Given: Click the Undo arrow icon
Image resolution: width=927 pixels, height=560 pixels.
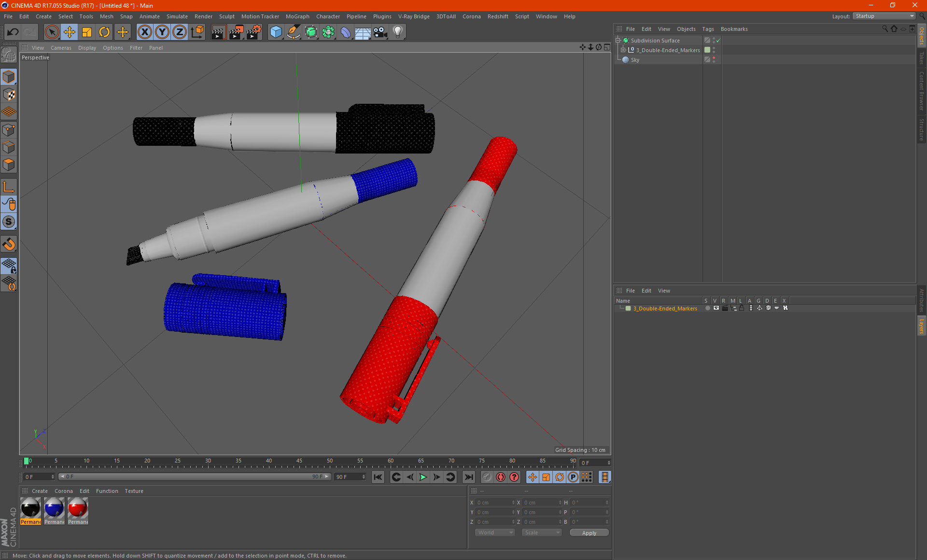Looking at the screenshot, I should pyautogui.click(x=13, y=32).
